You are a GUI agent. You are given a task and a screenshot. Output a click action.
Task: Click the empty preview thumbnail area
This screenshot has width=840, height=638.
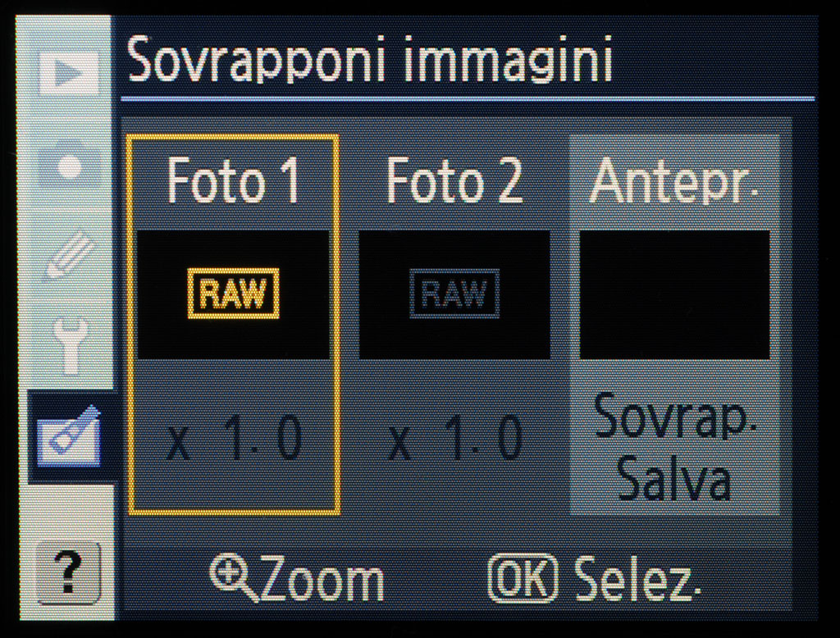coord(675,294)
